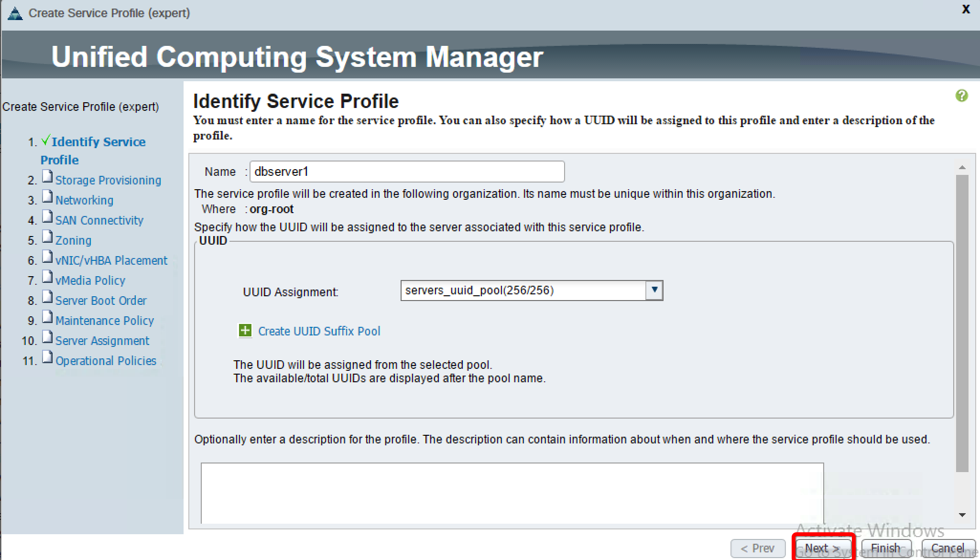Click the Cancel button
The width and height of the screenshot is (980, 560).
coord(947,548)
